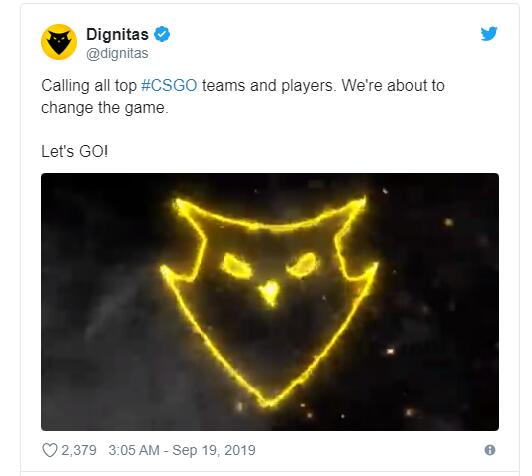Viewport: 532px width, 476px height.
Task: Open the @dignitas handle link
Action: tap(117, 54)
